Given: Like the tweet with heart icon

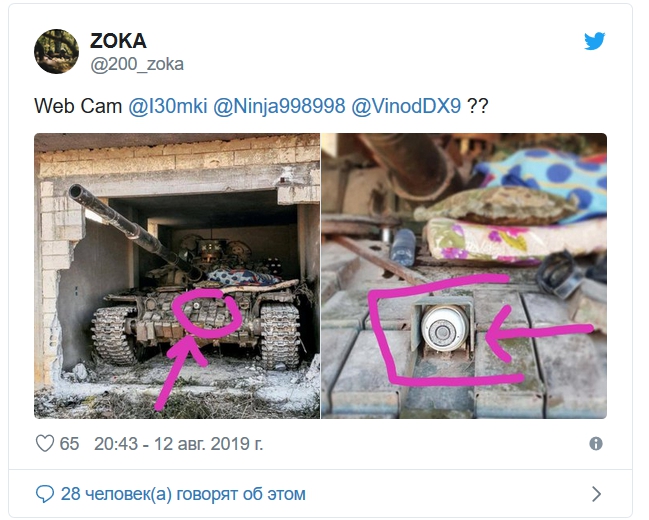Looking at the screenshot, I should 45,443.
